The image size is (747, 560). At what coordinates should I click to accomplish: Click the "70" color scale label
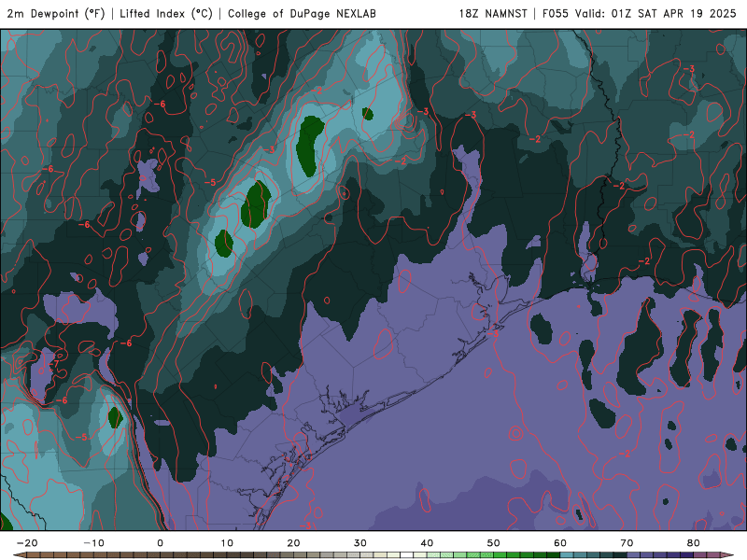(627, 543)
